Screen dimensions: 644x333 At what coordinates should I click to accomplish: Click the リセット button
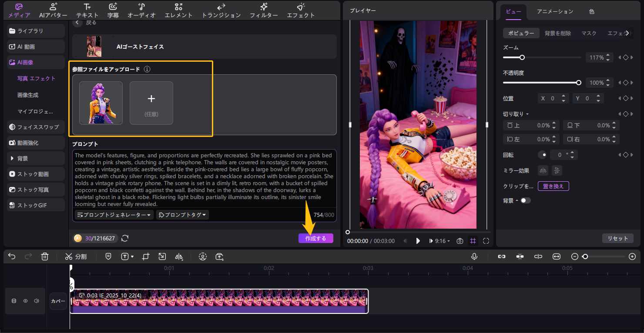coord(617,238)
